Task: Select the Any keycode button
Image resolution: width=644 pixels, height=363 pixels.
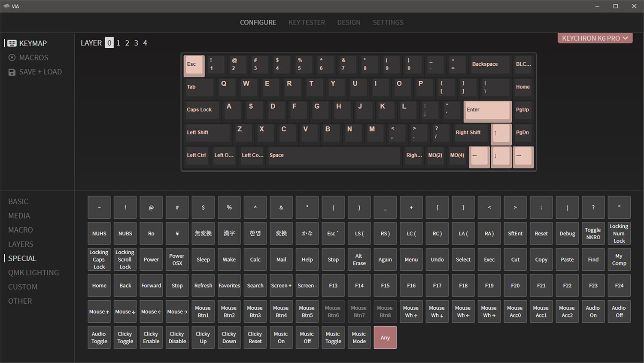Action: click(385, 337)
